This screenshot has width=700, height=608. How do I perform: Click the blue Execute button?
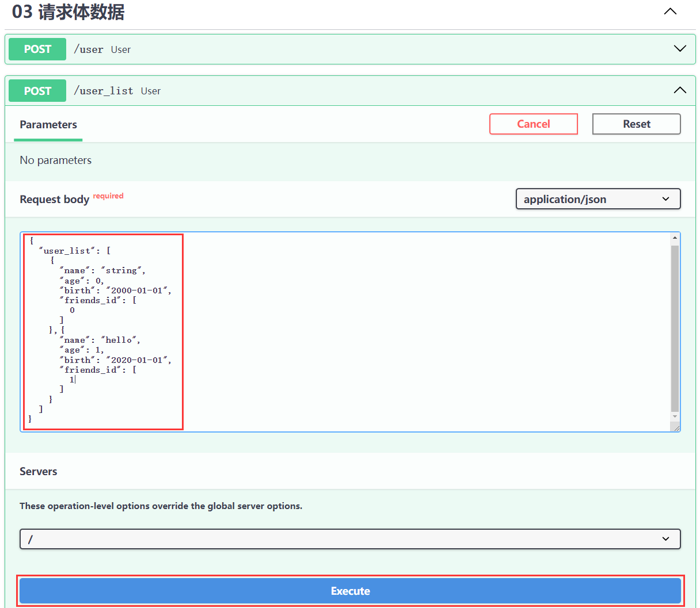(x=350, y=591)
